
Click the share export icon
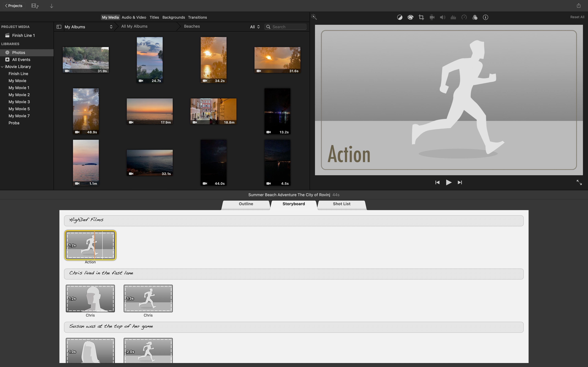pyautogui.click(x=579, y=6)
